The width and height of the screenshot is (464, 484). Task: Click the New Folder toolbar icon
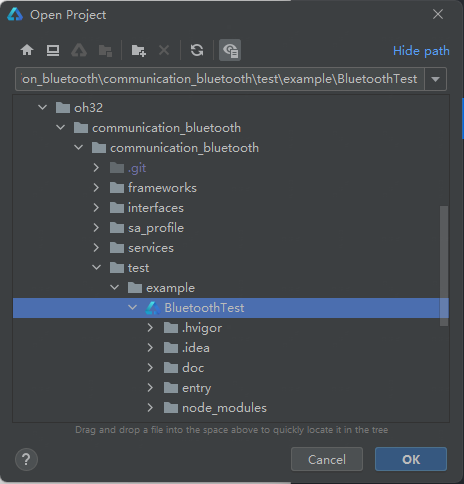138,51
